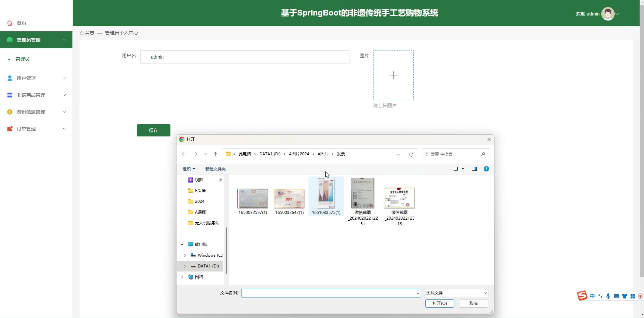The height and width of the screenshot is (318, 644).
Task: Open the view mode dropdown arrow
Action: [463, 169]
